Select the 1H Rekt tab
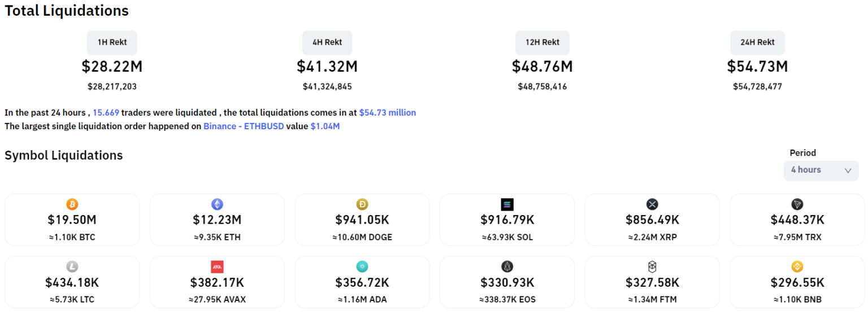 [112, 42]
